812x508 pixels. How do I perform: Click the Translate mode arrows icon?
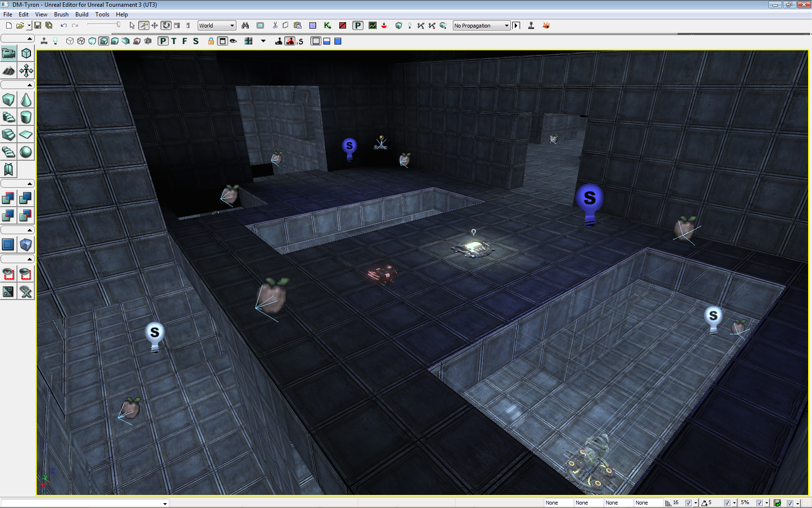[155, 26]
